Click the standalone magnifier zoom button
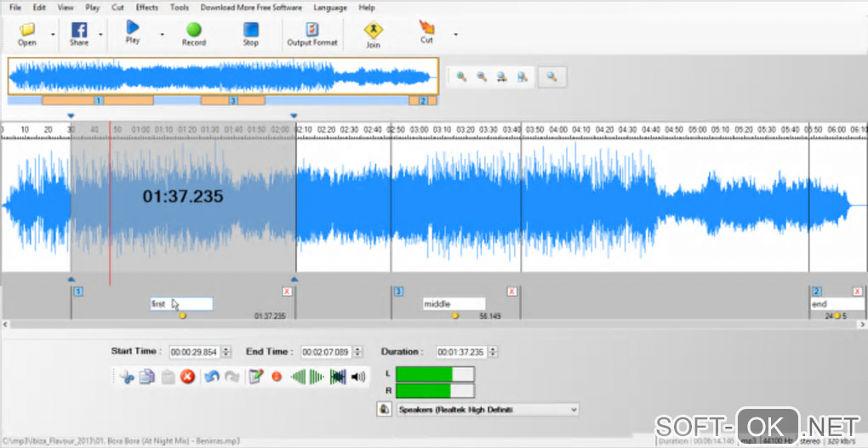Image resolution: width=868 pixels, height=448 pixels. 551,77
